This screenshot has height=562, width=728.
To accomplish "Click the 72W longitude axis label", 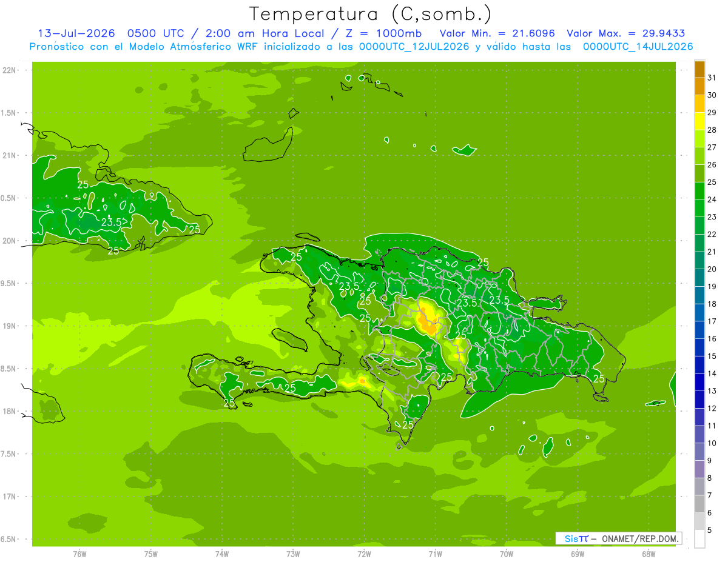I will 364,554.
